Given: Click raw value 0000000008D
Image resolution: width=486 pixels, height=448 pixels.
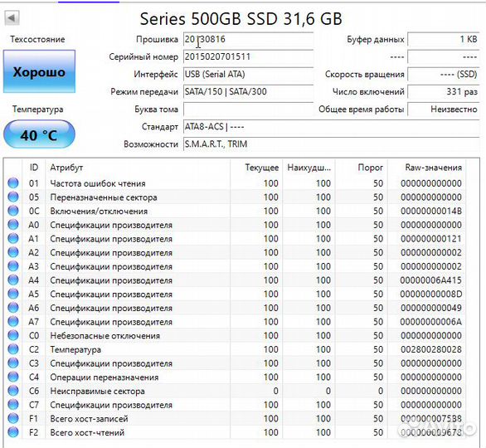Looking at the screenshot, I should 430,294.
